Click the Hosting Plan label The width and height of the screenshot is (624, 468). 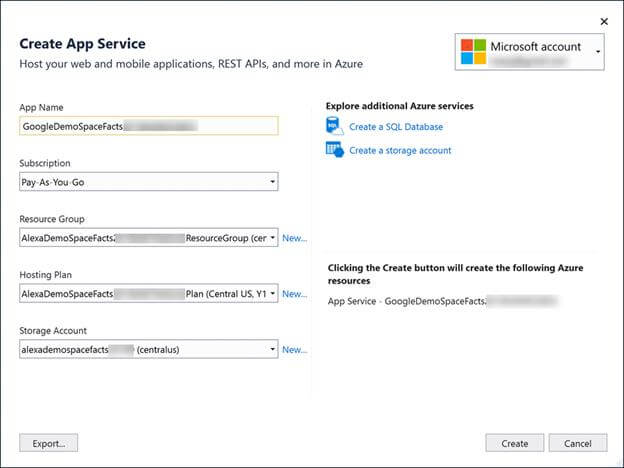[46, 275]
